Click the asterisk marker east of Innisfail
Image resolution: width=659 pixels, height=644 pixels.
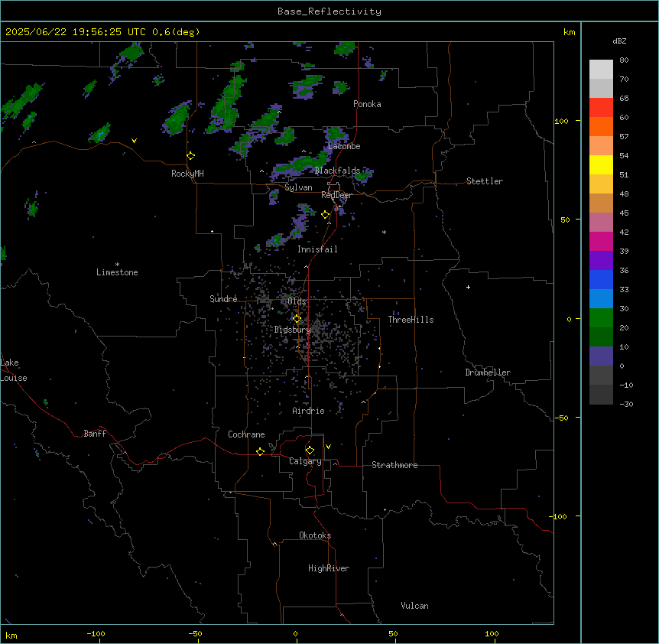click(384, 232)
